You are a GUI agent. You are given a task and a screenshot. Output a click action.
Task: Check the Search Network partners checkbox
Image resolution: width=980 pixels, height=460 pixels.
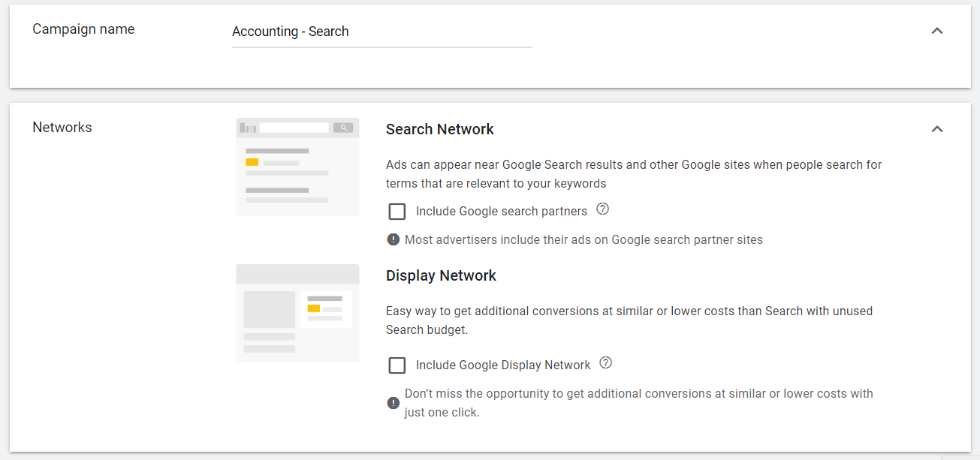[x=397, y=211]
